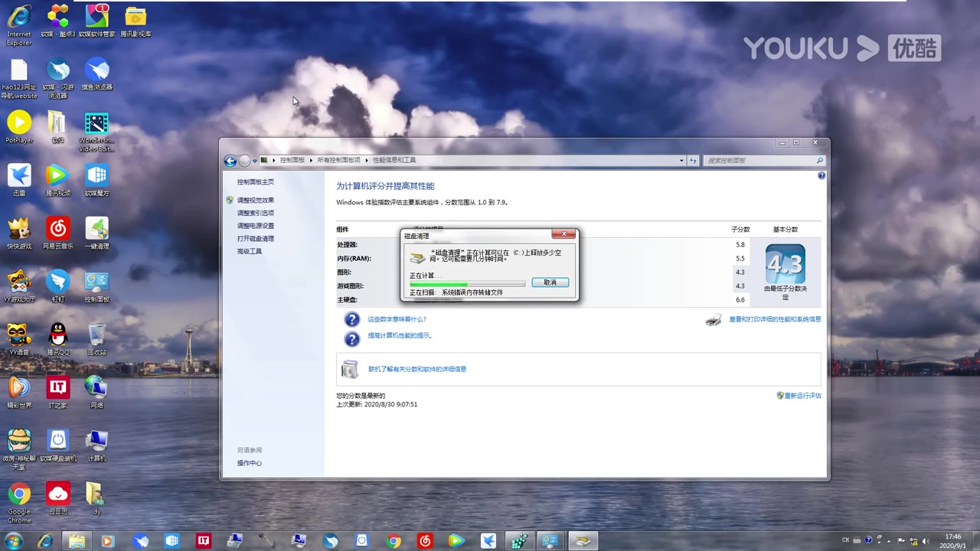
Task: Select the 钉钉 desktop icon
Action: 58,286
